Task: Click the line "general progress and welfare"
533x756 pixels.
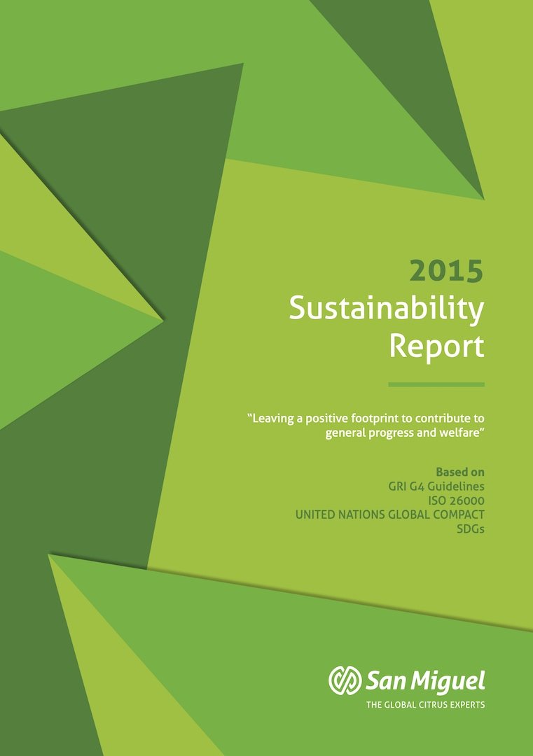Action: pos(405,433)
